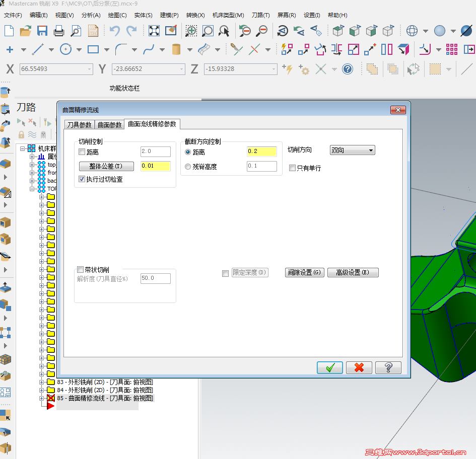Screen dimensions: 476x459
Task: Open the line tool dropdown arrow
Action: point(51,49)
